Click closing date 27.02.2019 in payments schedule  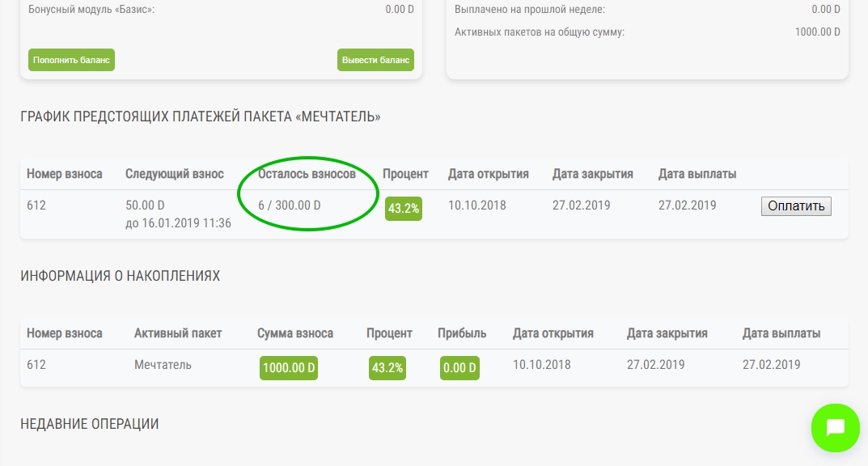click(582, 205)
